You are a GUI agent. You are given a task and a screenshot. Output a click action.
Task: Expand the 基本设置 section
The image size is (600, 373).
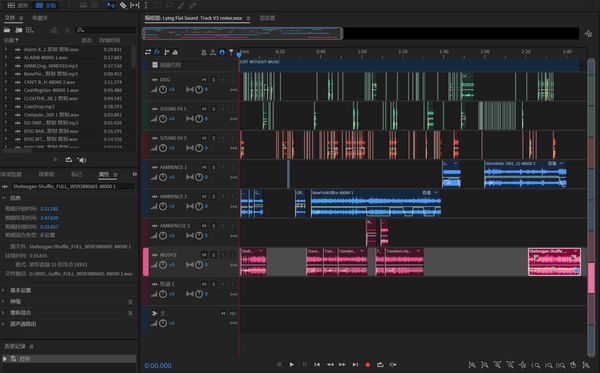3,290
